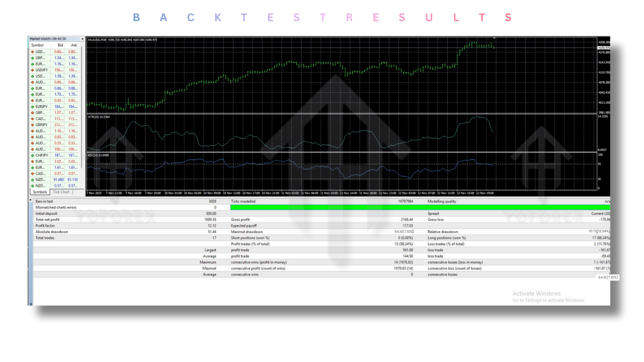Select the Bars in test row
Image resolution: width=644 pixels, height=362 pixels.
point(44,201)
